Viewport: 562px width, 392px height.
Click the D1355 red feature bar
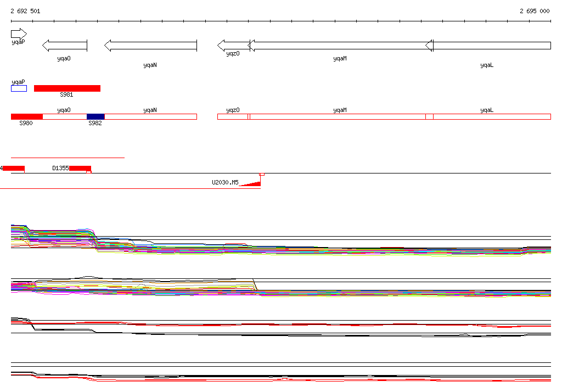coord(80,168)
